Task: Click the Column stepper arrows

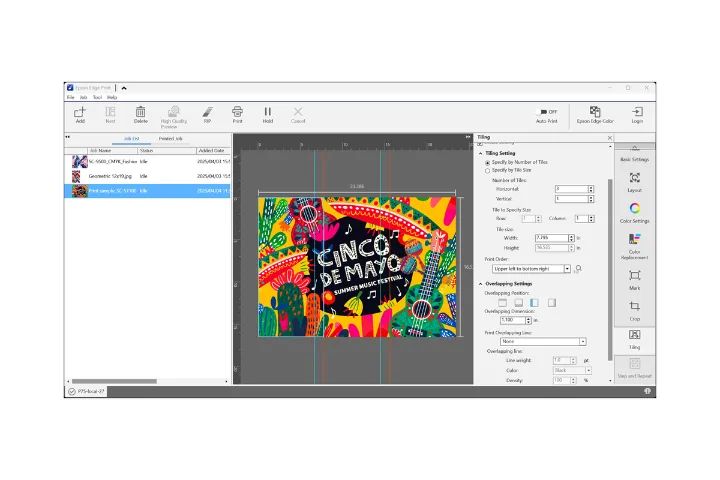Action: [x=591, y=219]
